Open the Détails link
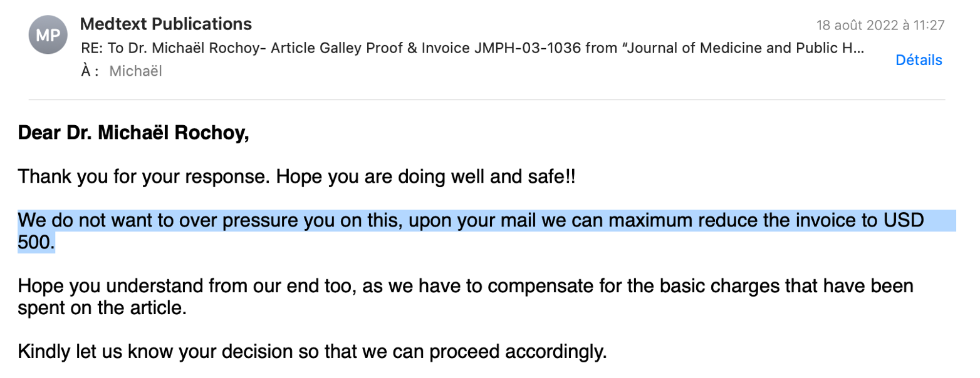Viewport: 980px width, 378px height. [x=919, y=60]
